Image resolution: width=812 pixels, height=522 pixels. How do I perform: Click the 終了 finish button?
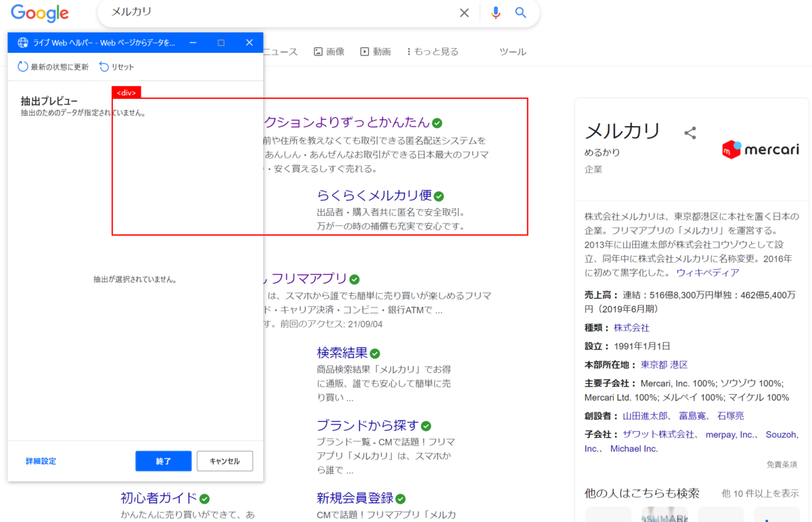(x=163, y=461)
